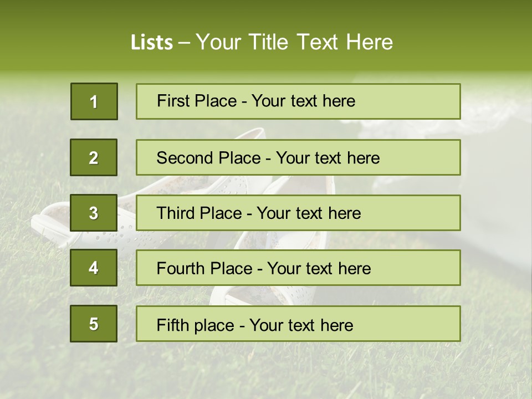Click the number 3 box
Viewport: 532px width, 399px height.
94,213
